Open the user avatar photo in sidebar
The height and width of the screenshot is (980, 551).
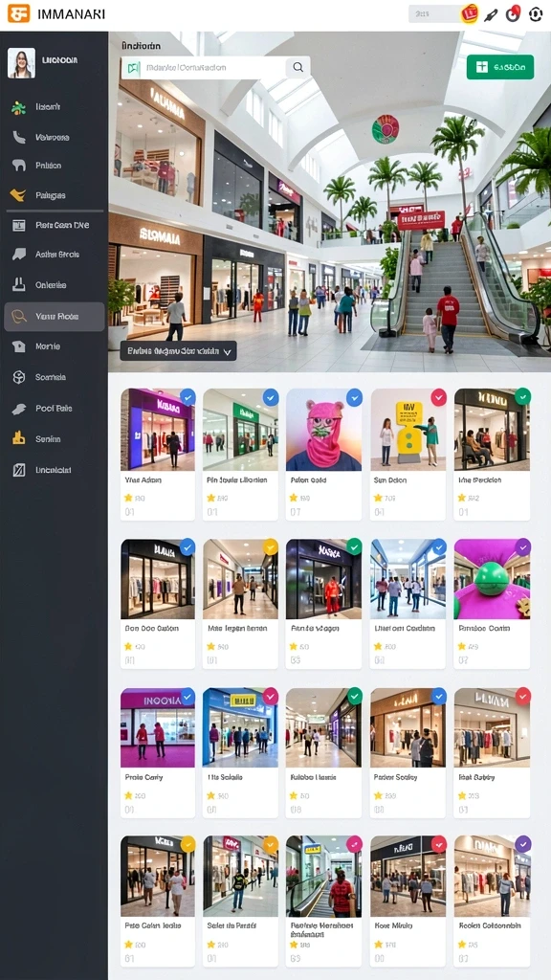point(21,62)
